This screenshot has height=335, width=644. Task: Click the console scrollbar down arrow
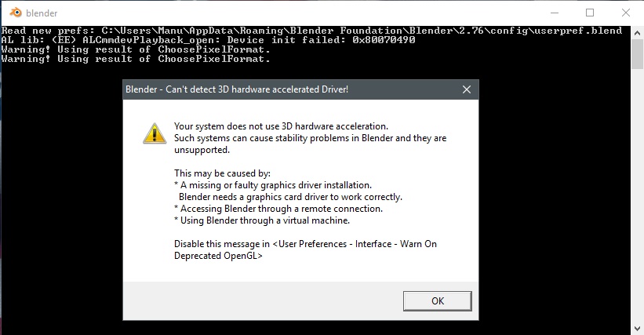(x=637, y=329)
